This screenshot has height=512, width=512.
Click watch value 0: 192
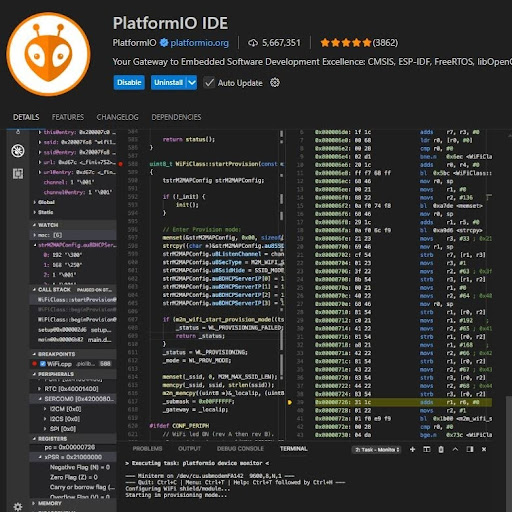(x=63, y=255)
